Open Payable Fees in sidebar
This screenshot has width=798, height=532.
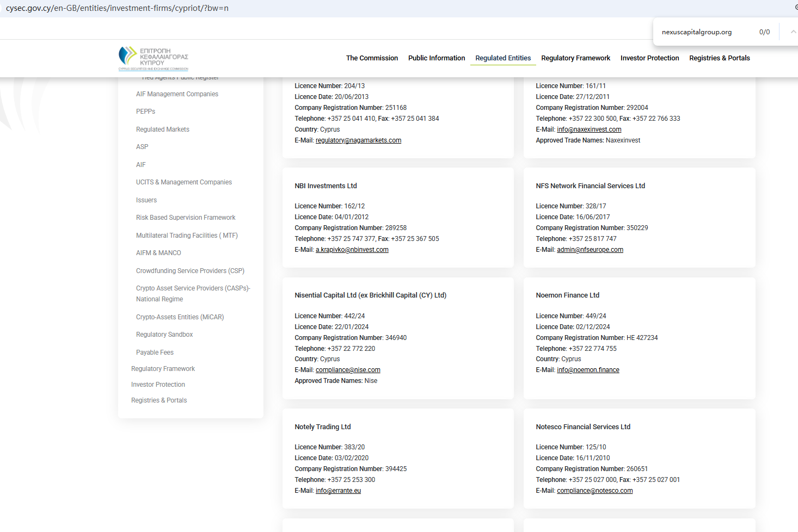tap(155, 352)
